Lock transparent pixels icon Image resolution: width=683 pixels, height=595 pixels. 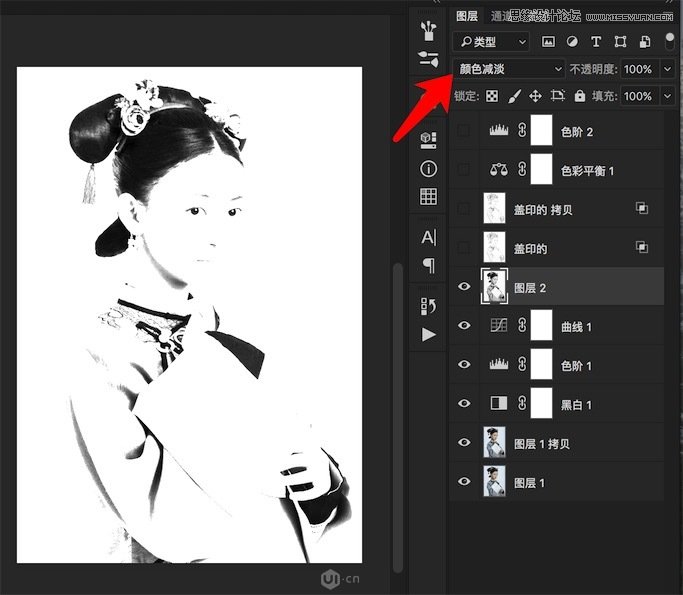(x=492, y=96)
